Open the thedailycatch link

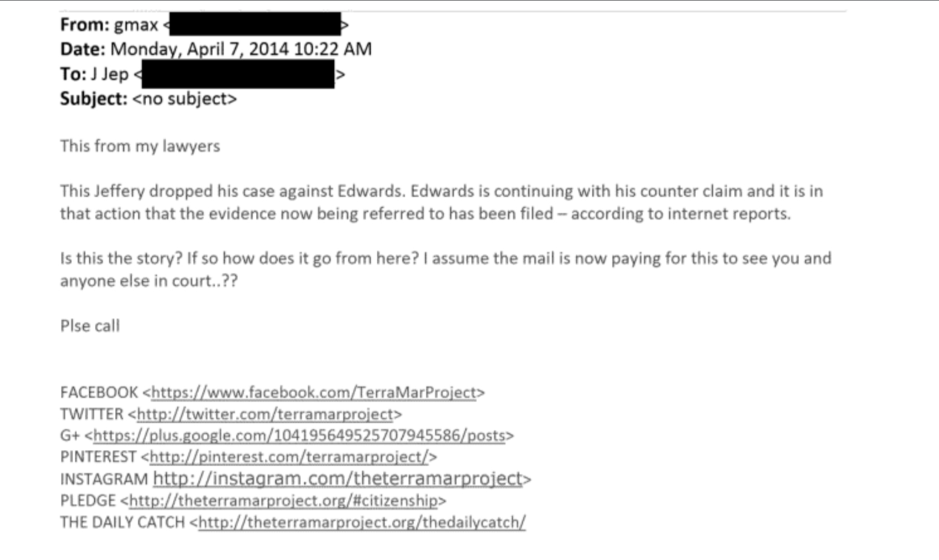click(x=362, y=522)
